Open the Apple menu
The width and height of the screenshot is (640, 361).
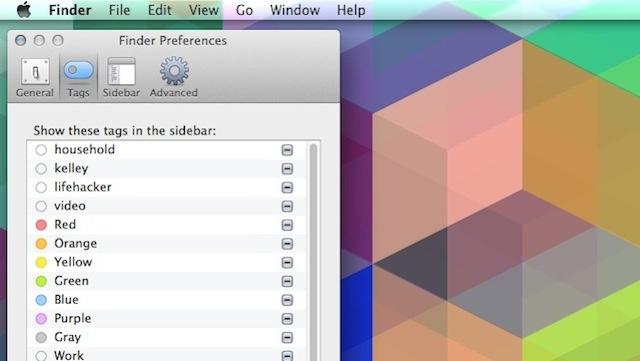[x=24, y=10]
